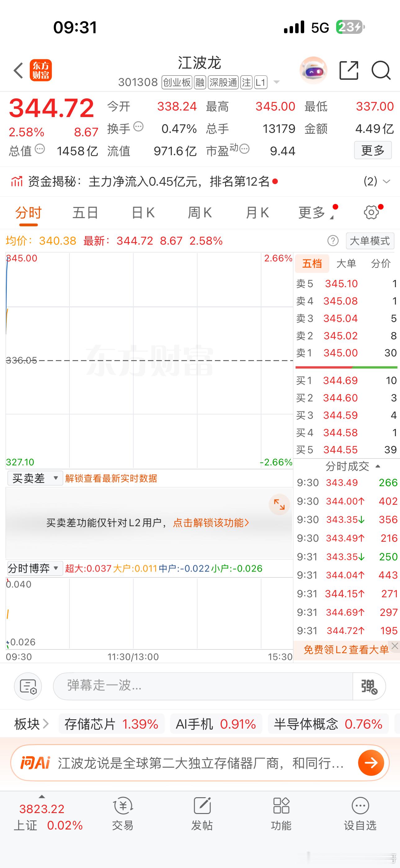
Task: Open 半导体概念 sector tag
Action: [328, 724]
